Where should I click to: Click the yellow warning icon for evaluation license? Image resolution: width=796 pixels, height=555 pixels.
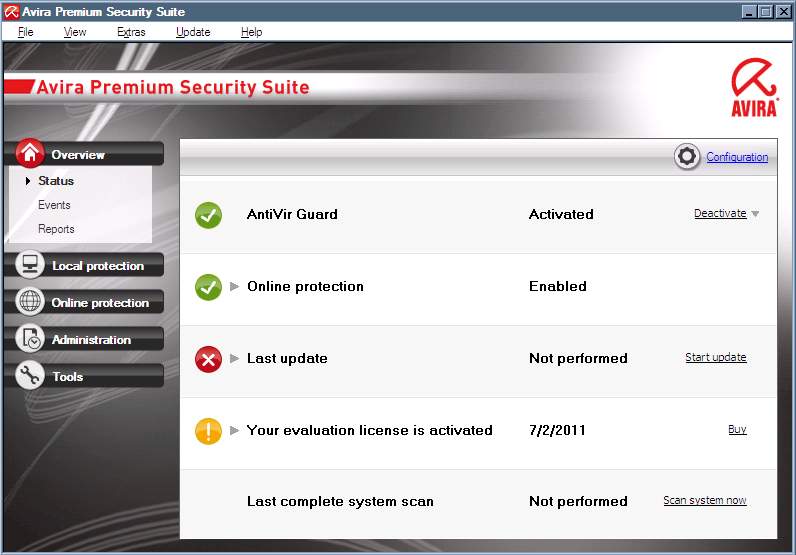[208, 430]
